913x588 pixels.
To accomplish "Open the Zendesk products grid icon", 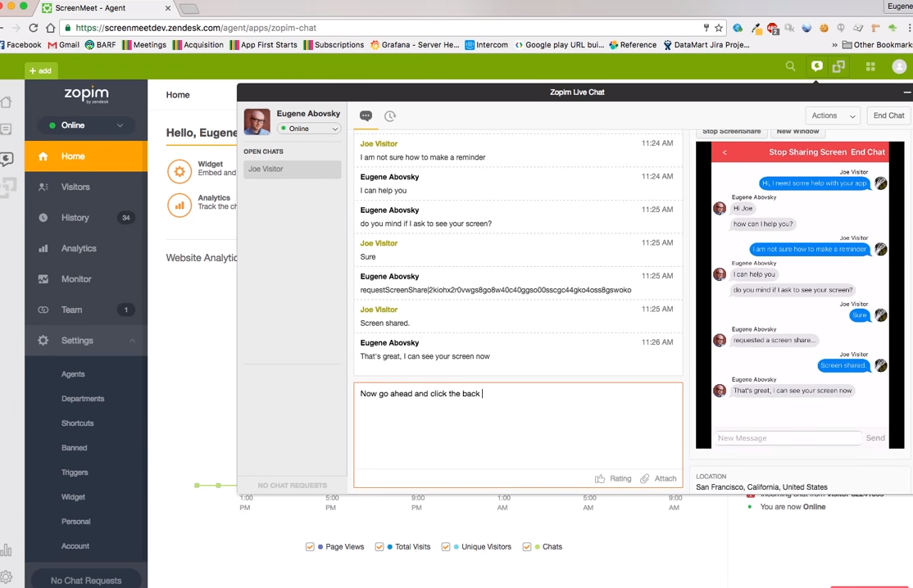I will pyautogui.click(x=870, y=66).
